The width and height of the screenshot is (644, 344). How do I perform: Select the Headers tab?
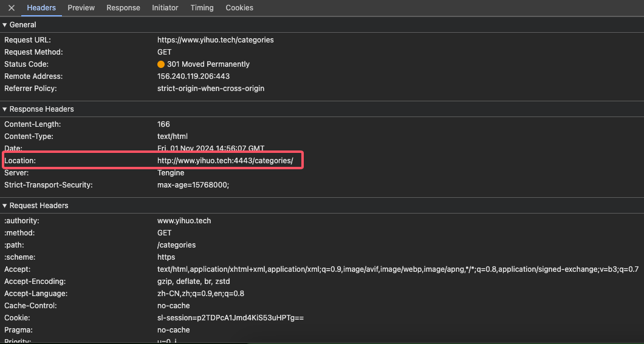click(x=41, y=8)
